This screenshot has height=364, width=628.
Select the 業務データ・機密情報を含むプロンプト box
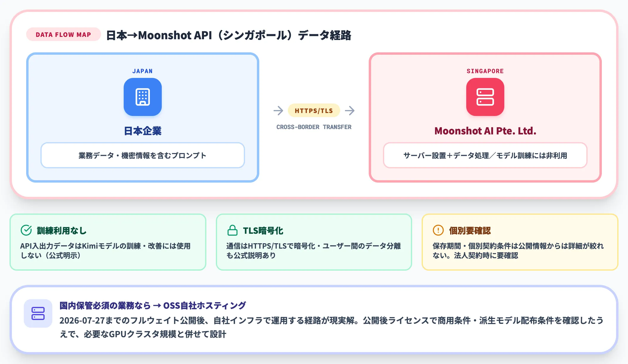point(143,155)
